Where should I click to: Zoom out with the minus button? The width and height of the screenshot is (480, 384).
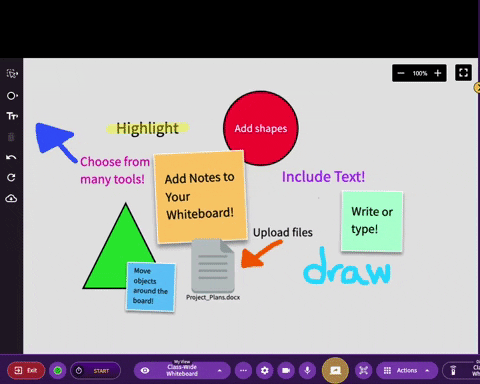[401, 73]
